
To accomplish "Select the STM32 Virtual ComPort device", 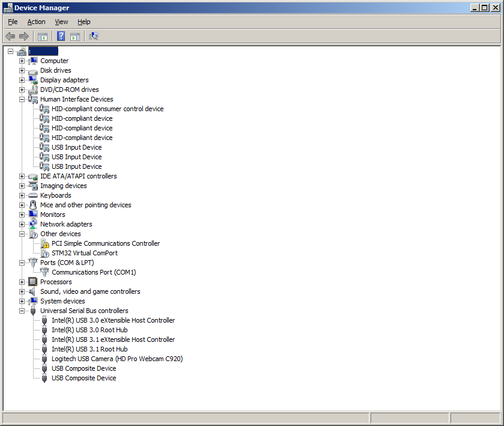I will click(x=84, y=253).
